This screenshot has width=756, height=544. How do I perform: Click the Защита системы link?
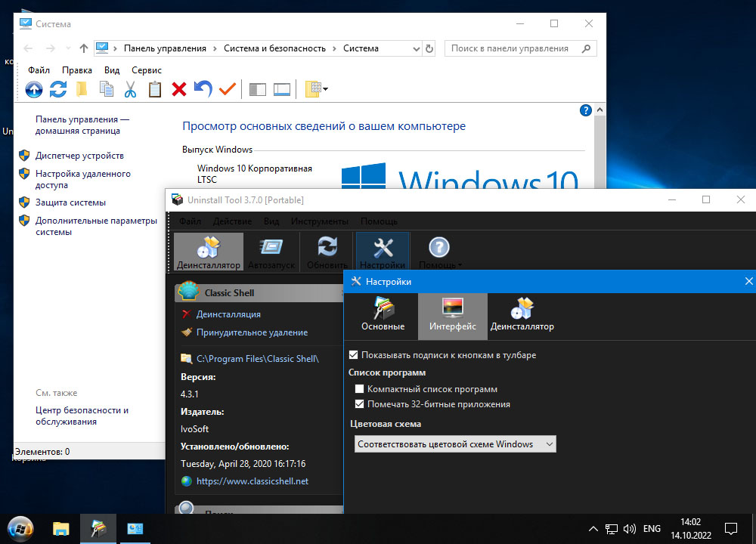[70, 202]
